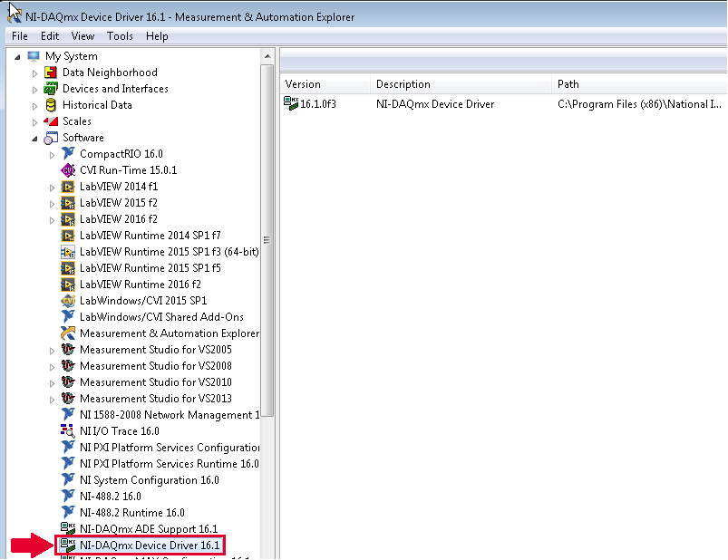Select the C:\Program Files (x86) path cell
Viewport: 728px width, 560px height.
pos(639,104)
